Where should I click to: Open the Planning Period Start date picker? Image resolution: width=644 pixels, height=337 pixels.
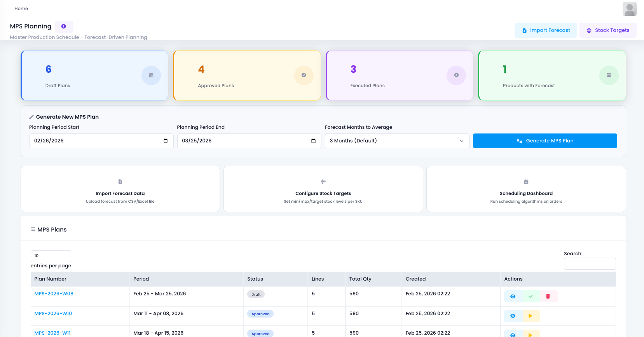coord(166,141)
